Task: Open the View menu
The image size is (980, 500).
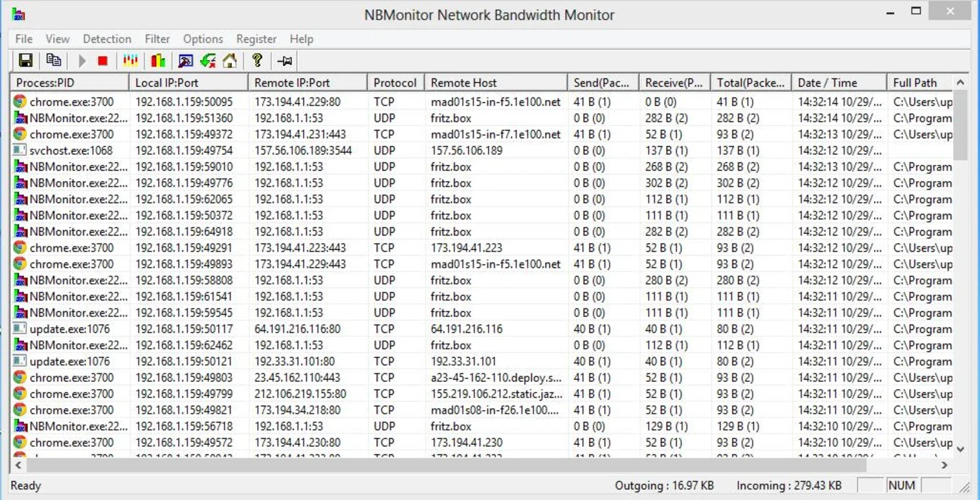Action: coord(57,39)
